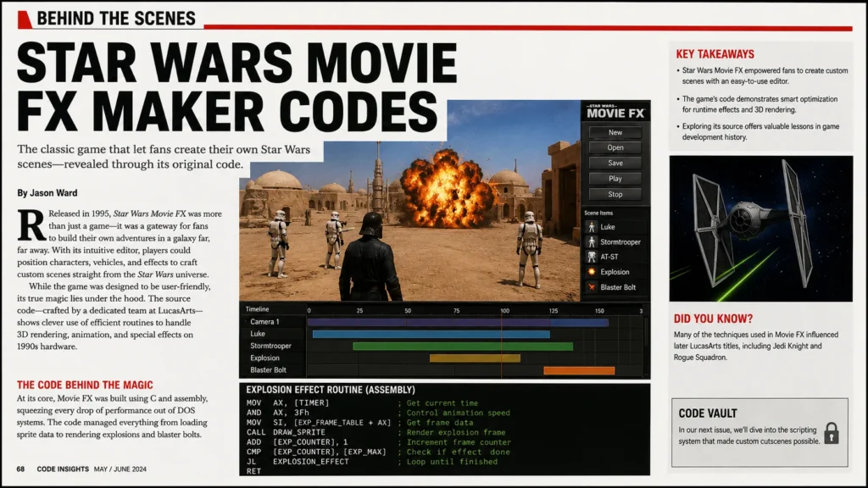
Task: Click the green Stormtrooper timeline clip
Action: (463, 347)
